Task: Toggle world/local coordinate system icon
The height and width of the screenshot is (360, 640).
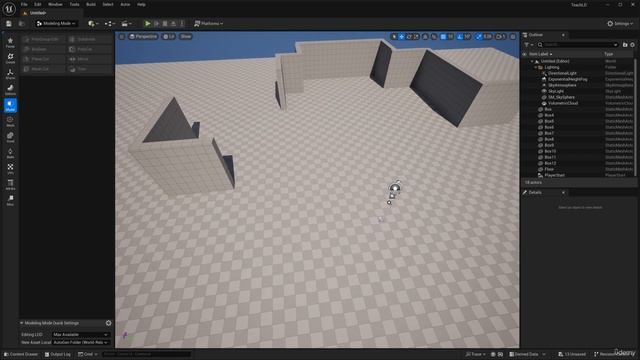Action: coord(425,37)
